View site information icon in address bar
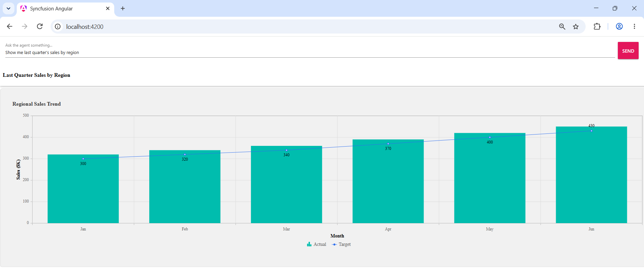 point(58,26)
